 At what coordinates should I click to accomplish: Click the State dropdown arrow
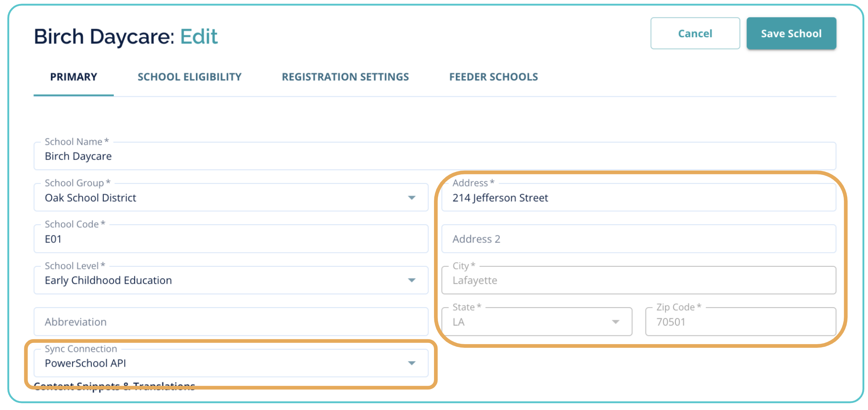click(615, 322)
